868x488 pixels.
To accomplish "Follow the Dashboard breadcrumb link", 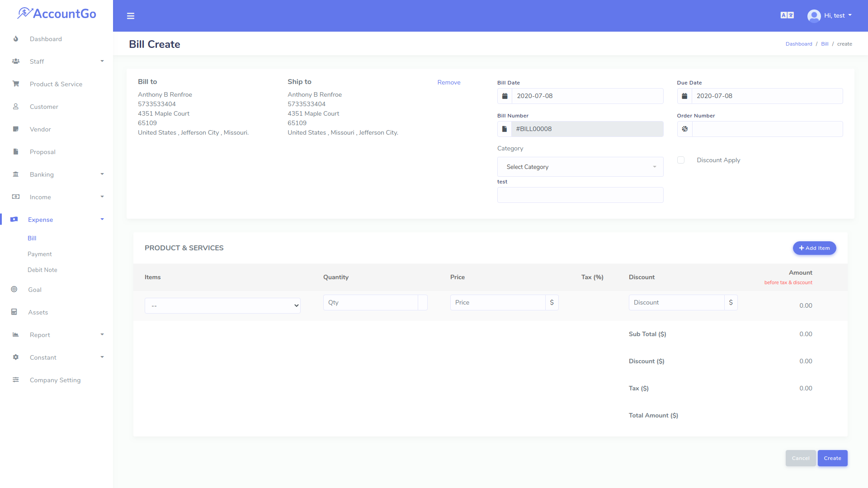I will 799,44.
